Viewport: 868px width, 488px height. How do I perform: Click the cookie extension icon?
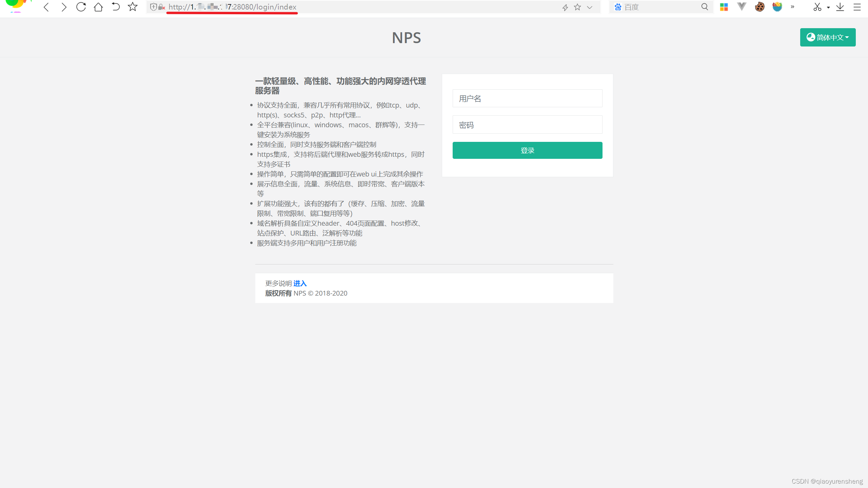tap(759, 7)
